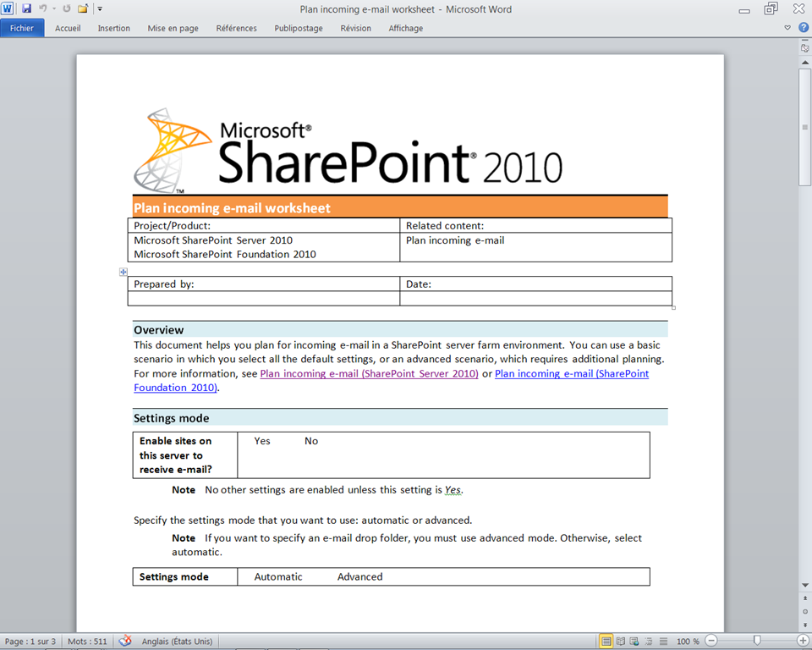812x650 pixels.
Task: Click the empty cell under Prepared by
Action: tap(264, 299)
